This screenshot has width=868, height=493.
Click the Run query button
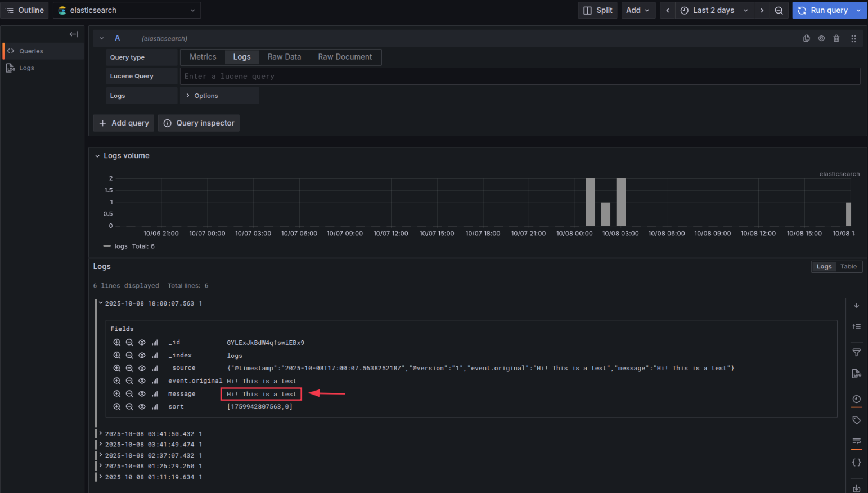(822, 10)
